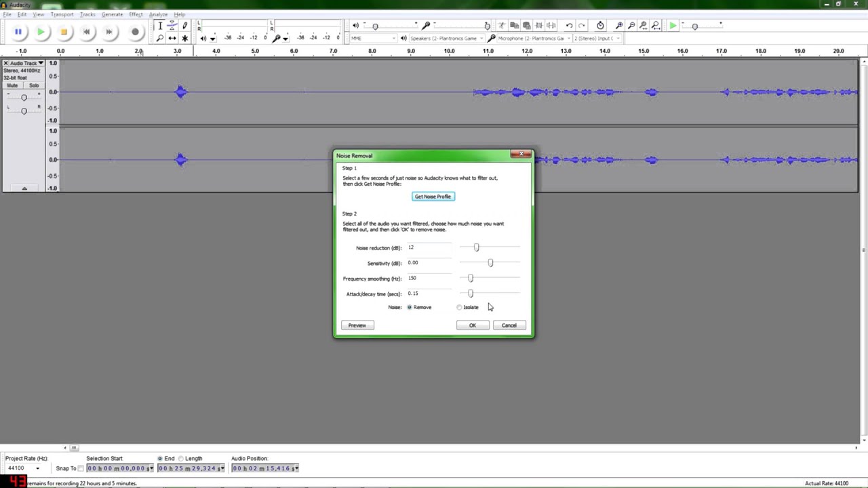
Task: Collapse the audio track with bottom arrow
Action: [x=24, y=188]
